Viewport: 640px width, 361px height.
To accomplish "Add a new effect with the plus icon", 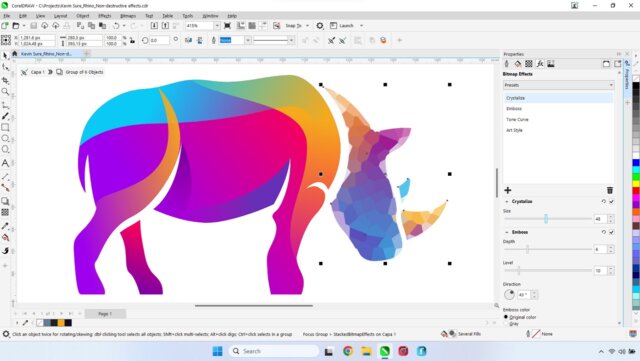I will point(508,190).
